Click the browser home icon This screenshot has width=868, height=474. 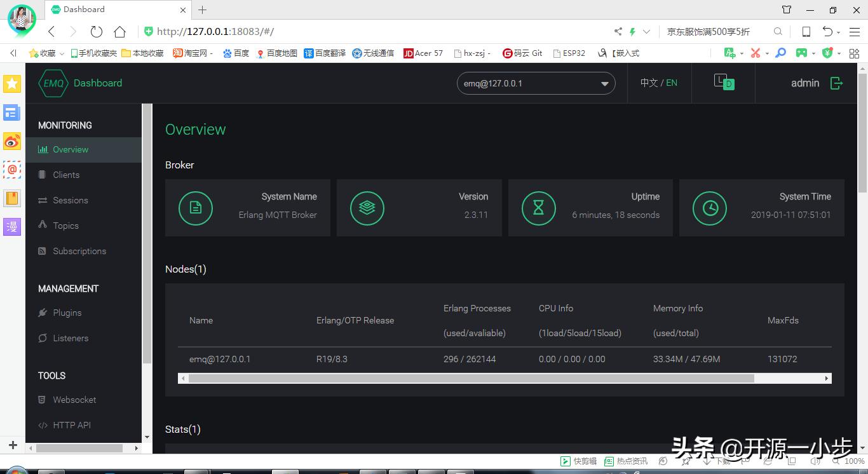tap(119, 31)
